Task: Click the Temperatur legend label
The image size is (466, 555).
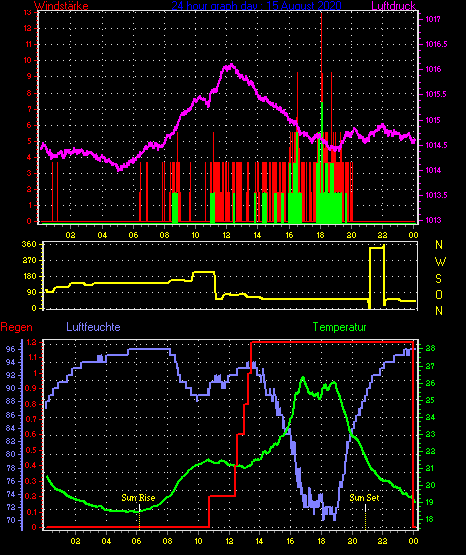Action: pos(339,327)
